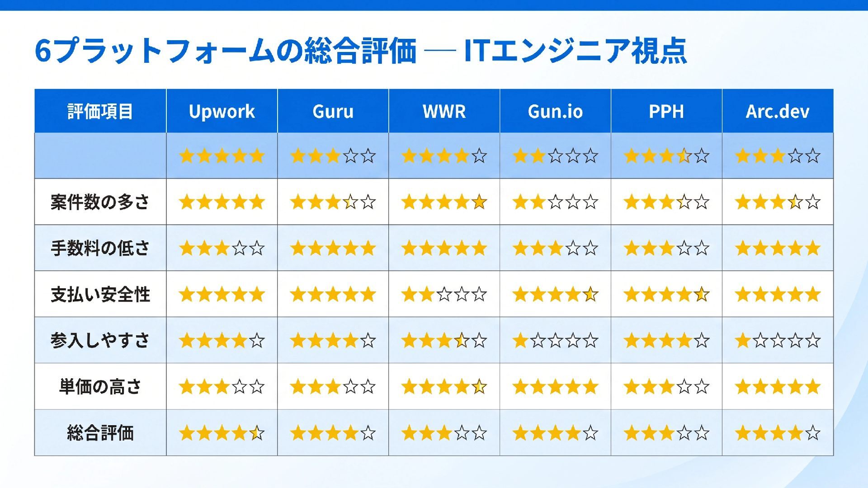Click Upworkの案件数の多さ star rating
The width and height of the screenshot is (868, 488).
[222, 202]
